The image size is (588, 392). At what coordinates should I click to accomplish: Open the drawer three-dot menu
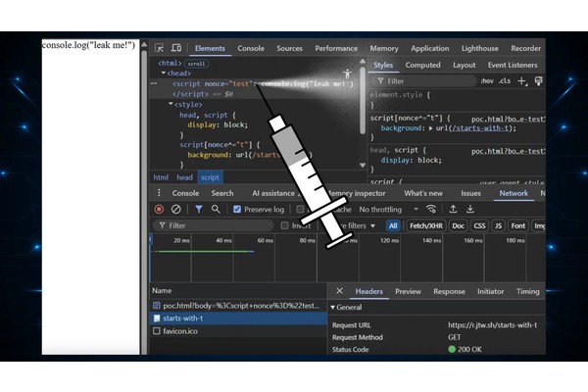click(x=159, y=193)
